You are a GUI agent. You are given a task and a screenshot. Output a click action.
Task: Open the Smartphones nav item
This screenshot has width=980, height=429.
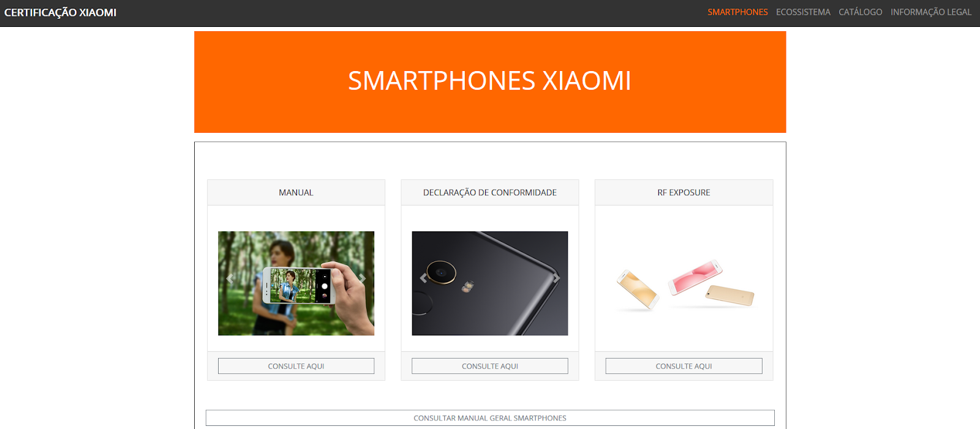click(x=737, y=12)
